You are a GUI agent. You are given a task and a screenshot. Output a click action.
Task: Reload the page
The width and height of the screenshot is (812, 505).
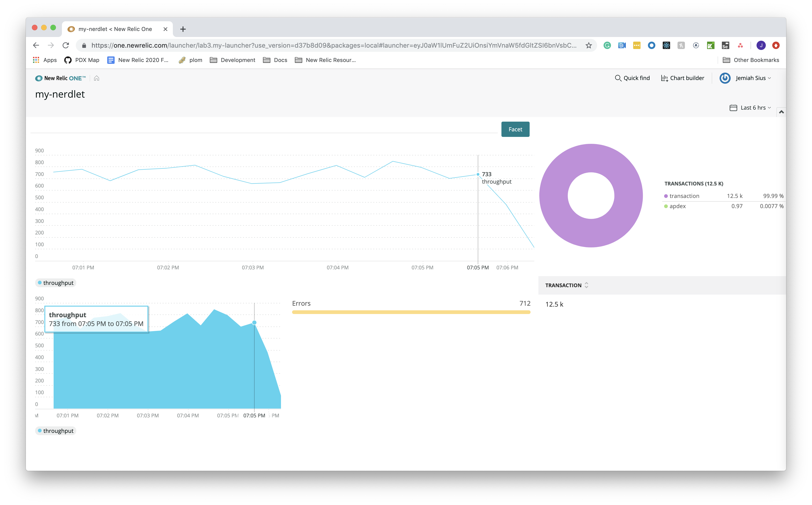66,45
